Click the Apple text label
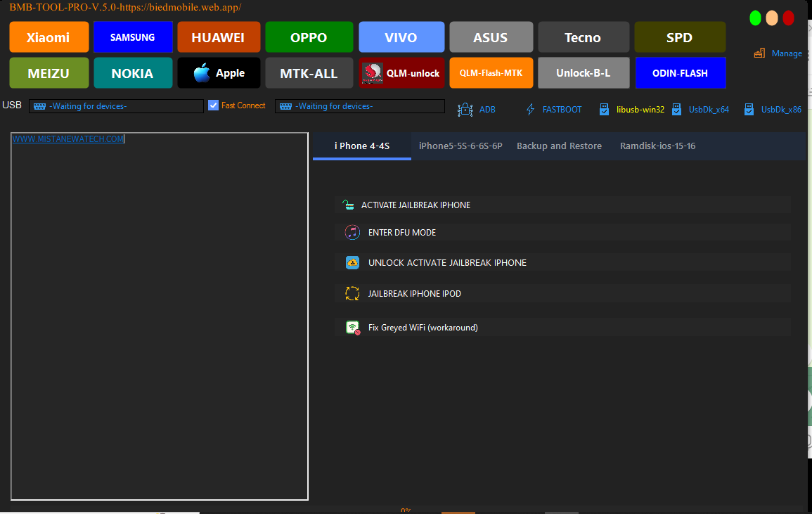 click(230, 73)
